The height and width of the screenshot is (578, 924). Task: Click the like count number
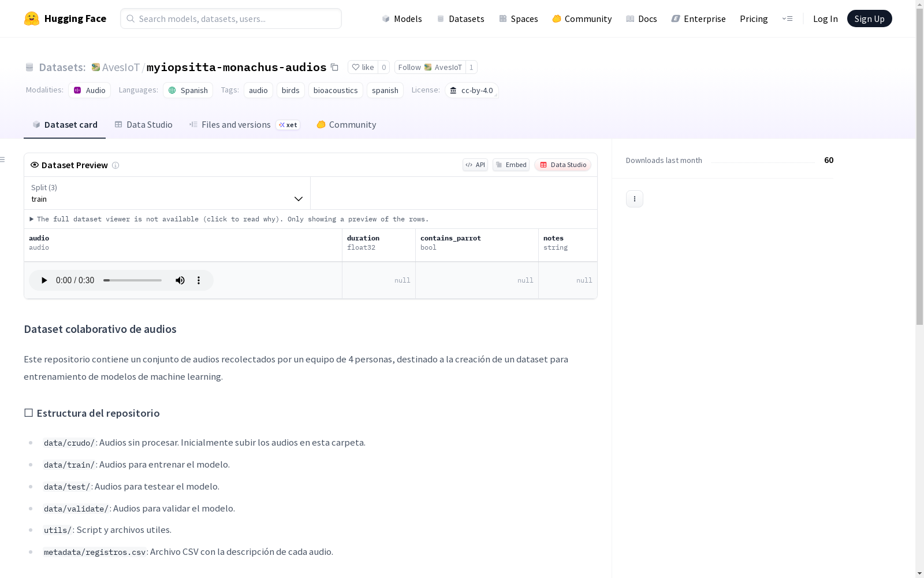(x=384, y=67)
